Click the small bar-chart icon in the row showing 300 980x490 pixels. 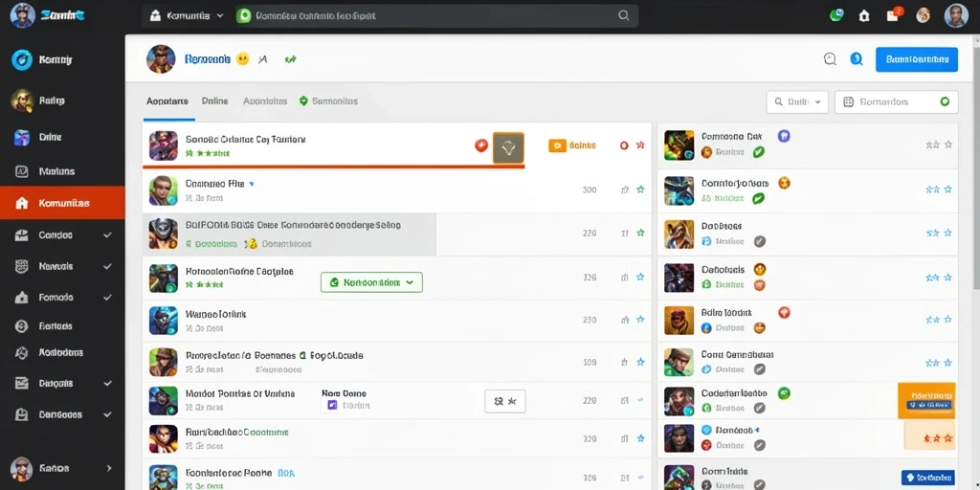pos(624,189)
